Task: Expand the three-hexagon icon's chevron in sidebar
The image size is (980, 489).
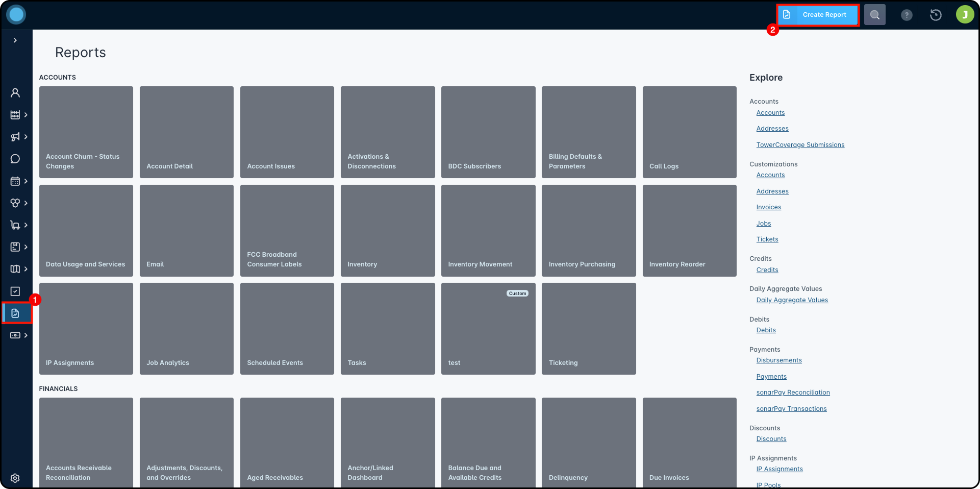Action: 26,203
